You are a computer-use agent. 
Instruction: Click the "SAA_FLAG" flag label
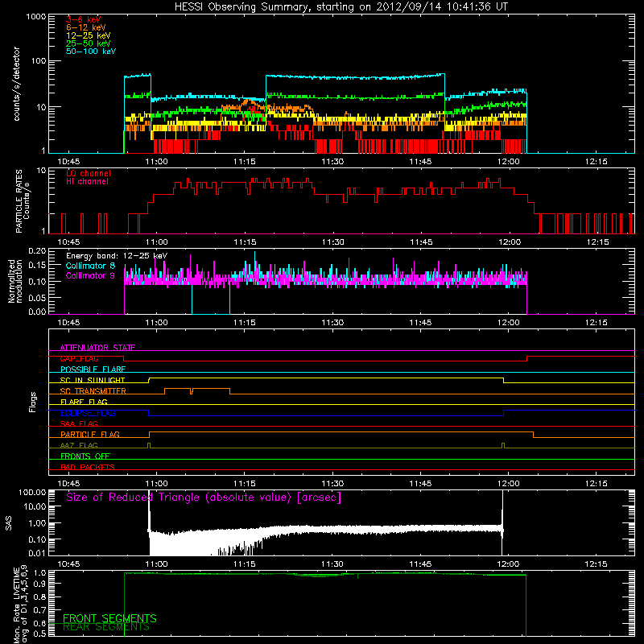pyautogui.click(x=79, y=424)
